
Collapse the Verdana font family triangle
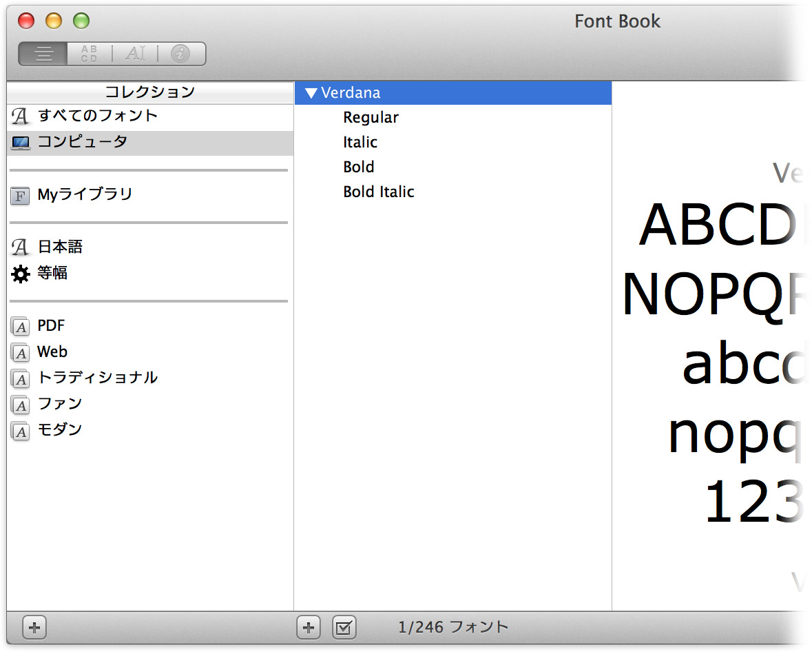311,93
